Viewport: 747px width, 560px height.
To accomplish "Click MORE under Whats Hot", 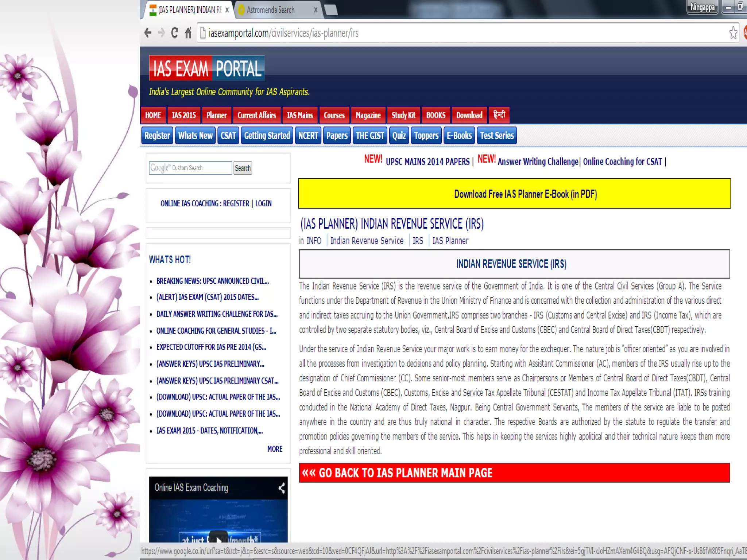I will point(275,449).
